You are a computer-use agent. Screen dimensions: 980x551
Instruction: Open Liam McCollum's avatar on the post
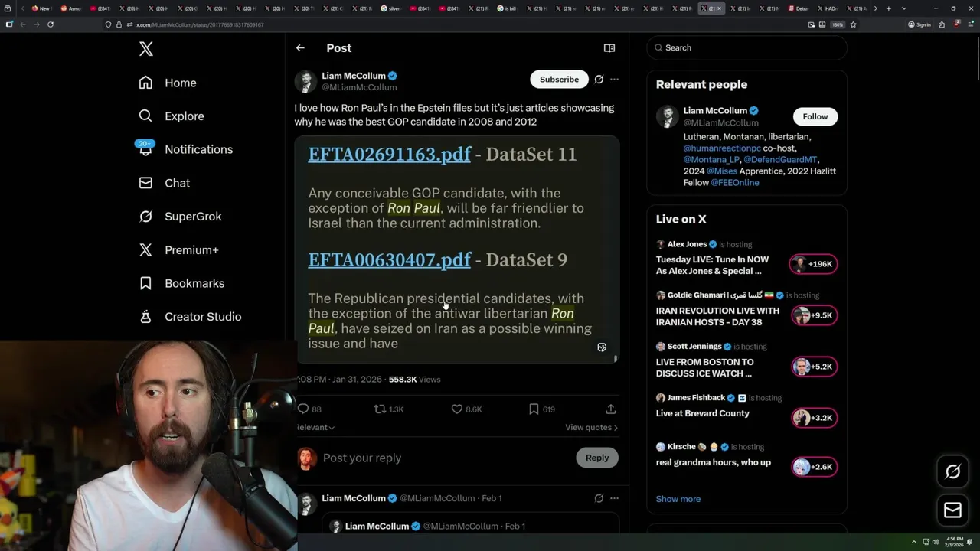(x=305, y=81)
